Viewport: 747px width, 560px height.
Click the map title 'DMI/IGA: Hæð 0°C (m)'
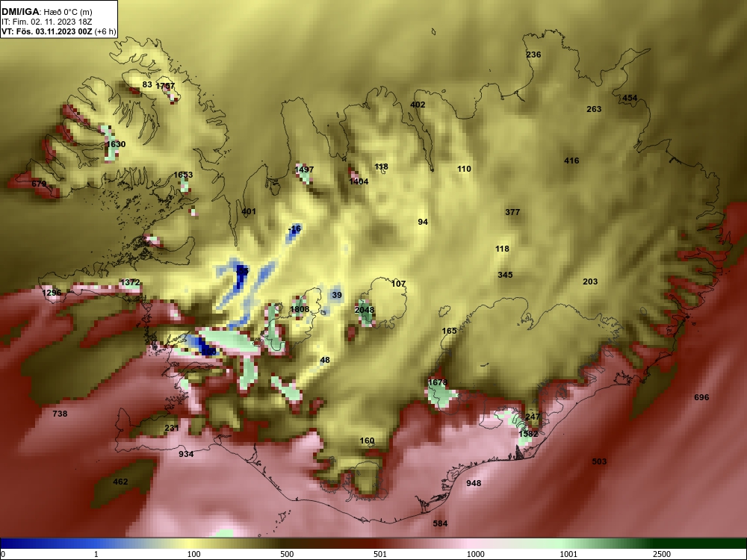coord(47,11)
